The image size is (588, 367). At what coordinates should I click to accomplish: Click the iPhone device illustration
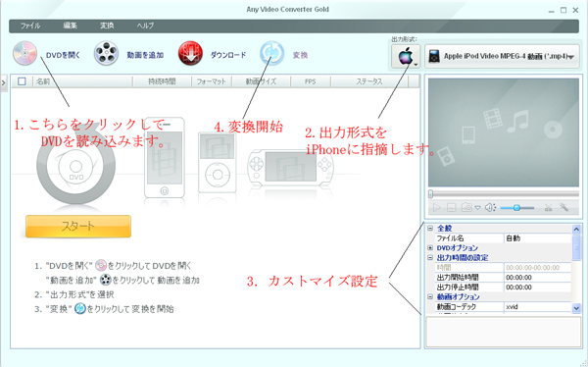[x=165, y=157]
